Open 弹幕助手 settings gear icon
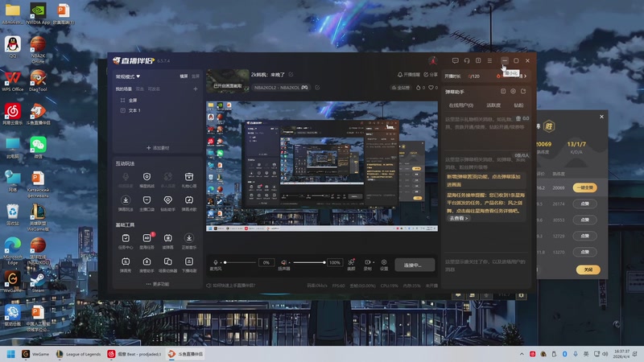644x362 pixels. pyautogui.click(x=513, y=91)
